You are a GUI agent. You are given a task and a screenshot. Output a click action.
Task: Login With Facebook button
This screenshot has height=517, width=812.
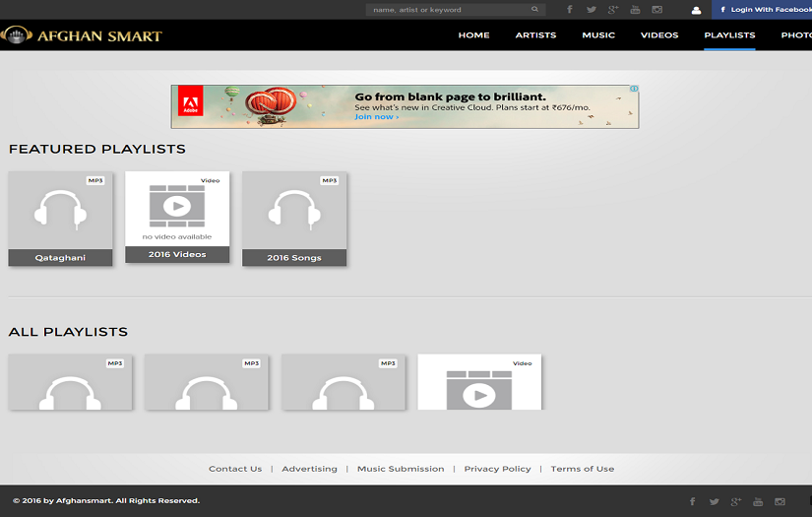click(x=762, y=9)
